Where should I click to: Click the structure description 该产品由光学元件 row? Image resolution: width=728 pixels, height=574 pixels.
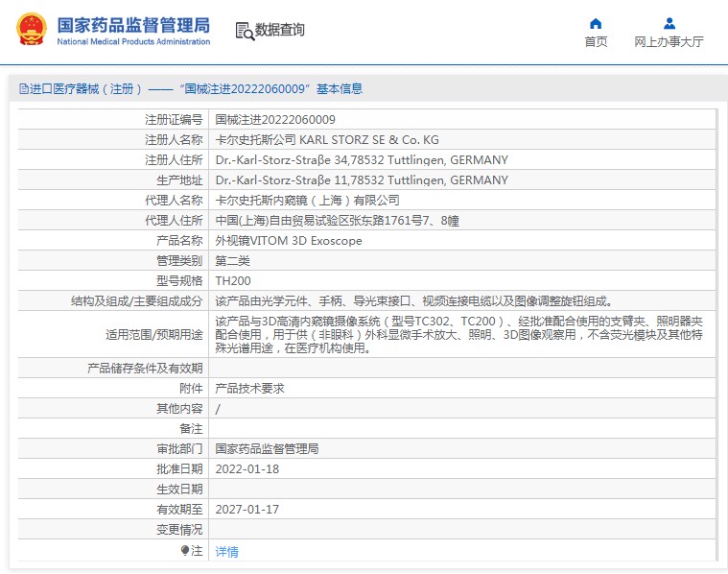point(413,301)
